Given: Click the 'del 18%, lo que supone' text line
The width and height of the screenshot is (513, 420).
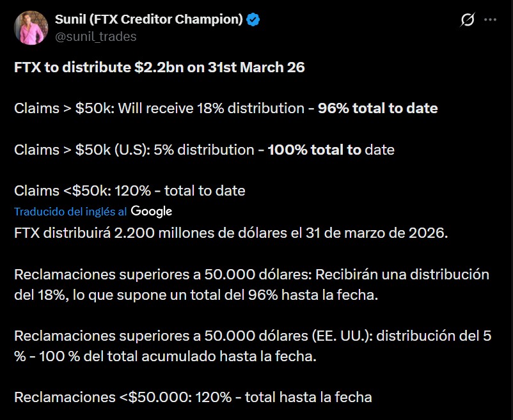Looking at the screenshot, I should pos(96,295).
